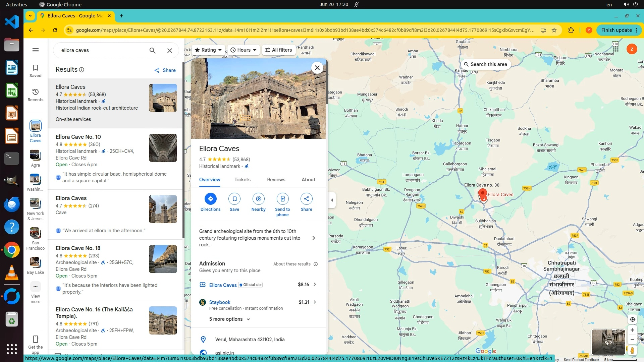Expand the 5 more options list
The height and width of the screenshot is (362, 644).
click(229, 319)
